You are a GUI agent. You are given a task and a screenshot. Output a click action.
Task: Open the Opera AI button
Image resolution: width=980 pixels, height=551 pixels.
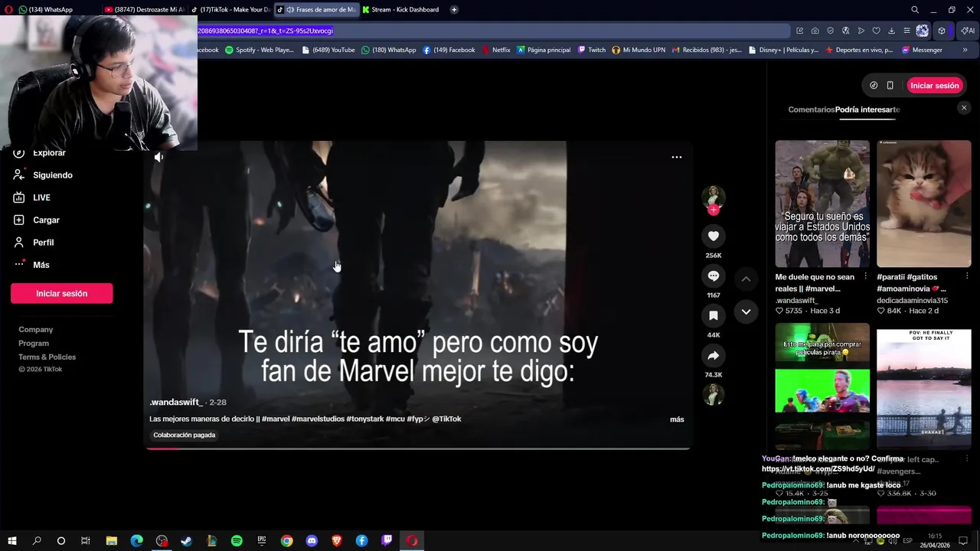click(969, 31)
